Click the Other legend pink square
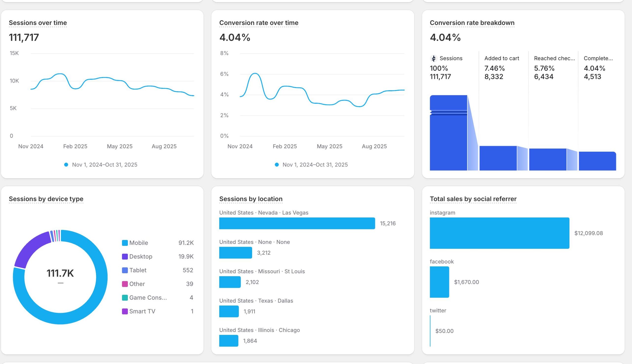This screenshot has width=632, height=364. tap(125, 284)
